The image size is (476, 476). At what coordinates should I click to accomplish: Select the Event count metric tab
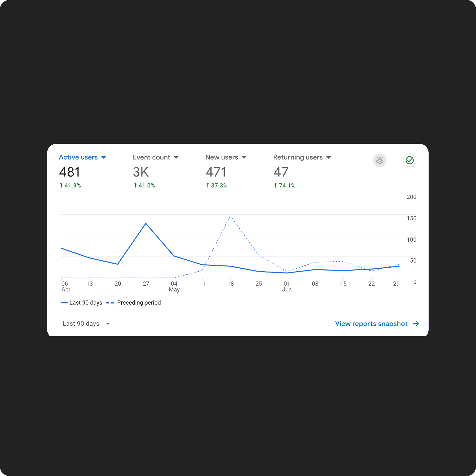[x=151, y=157]
